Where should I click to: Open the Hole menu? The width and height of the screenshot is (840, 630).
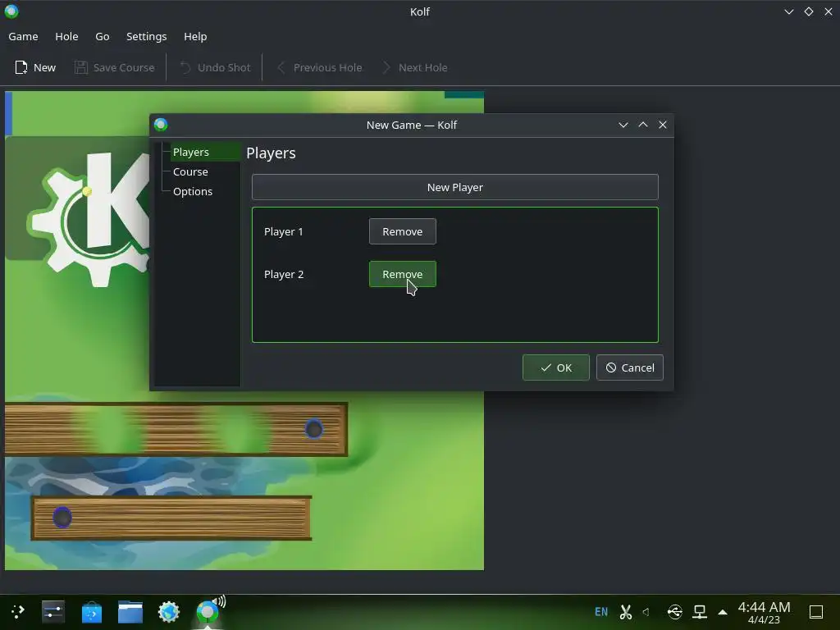pyautogui.click(x=66, y=36)
